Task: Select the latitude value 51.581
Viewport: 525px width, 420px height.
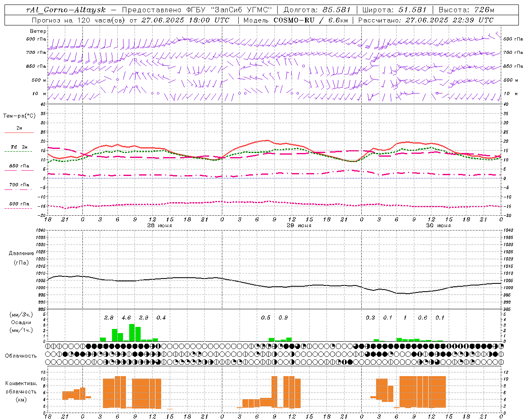Action: tap(412, 10)
